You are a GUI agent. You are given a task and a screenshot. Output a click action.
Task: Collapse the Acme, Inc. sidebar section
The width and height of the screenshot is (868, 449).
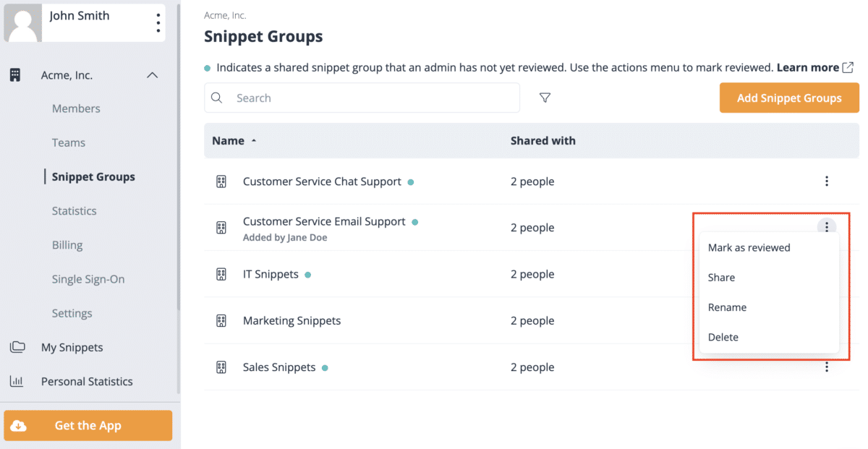(x=152, y=75)
